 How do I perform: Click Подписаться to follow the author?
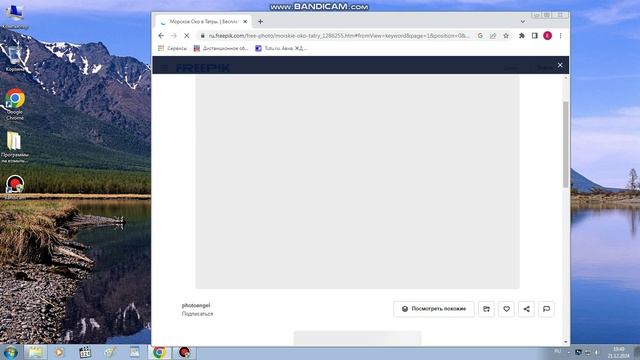pos(198,314)
